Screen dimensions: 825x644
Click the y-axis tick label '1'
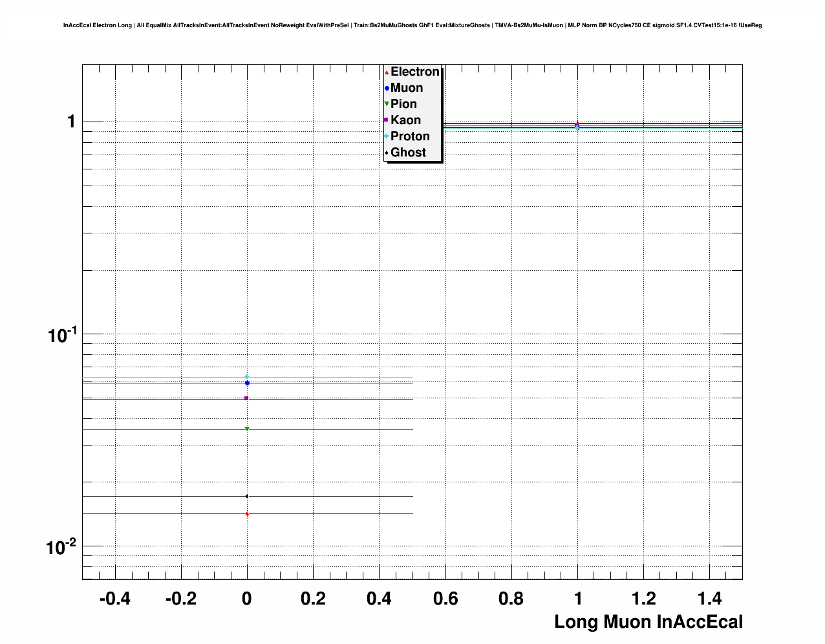coord(71,122)
